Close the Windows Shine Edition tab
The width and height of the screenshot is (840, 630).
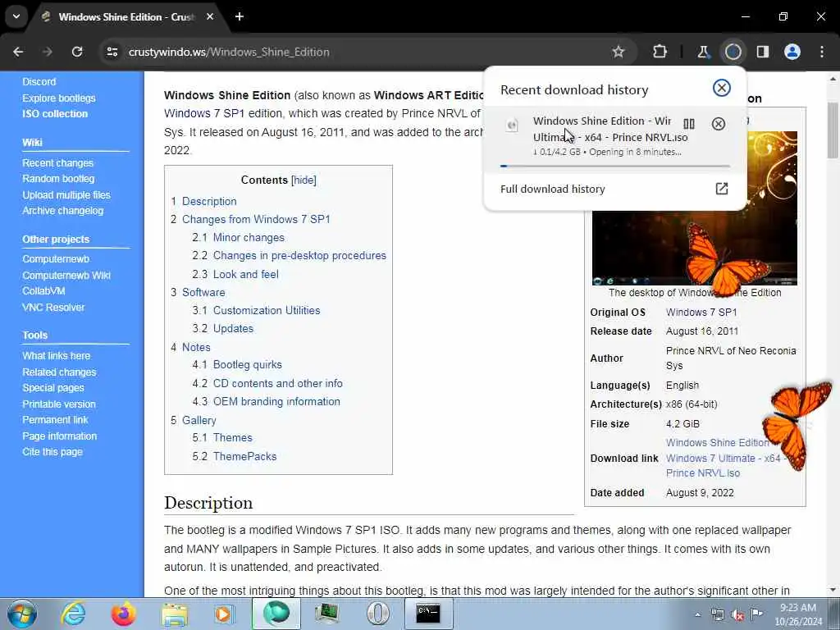pos(210,16)
